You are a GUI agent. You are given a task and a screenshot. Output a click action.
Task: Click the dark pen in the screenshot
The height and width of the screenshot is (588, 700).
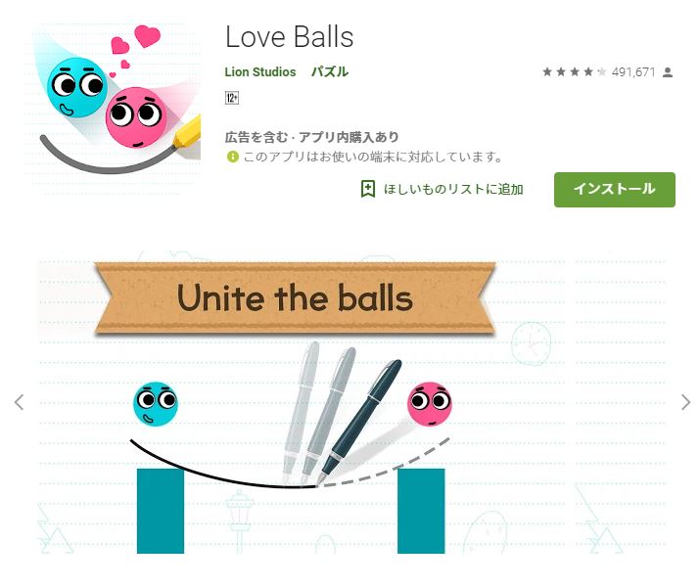click(x=360, y=422)
